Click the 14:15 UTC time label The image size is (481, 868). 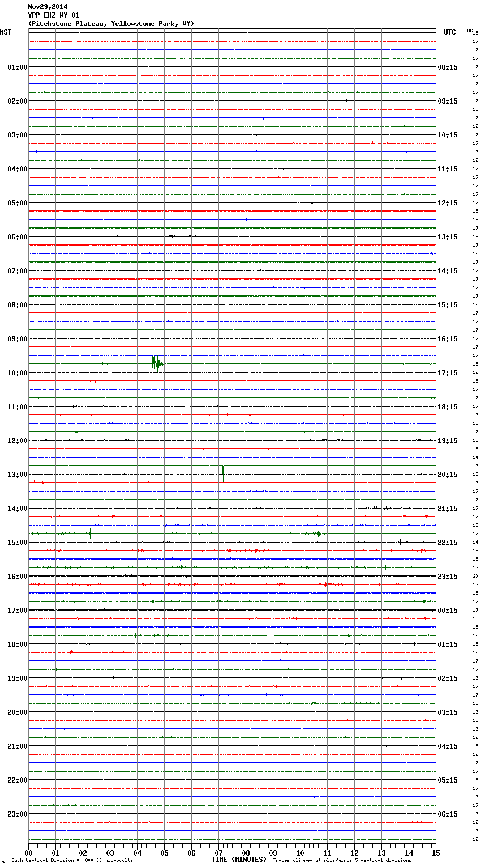point(448,271)
